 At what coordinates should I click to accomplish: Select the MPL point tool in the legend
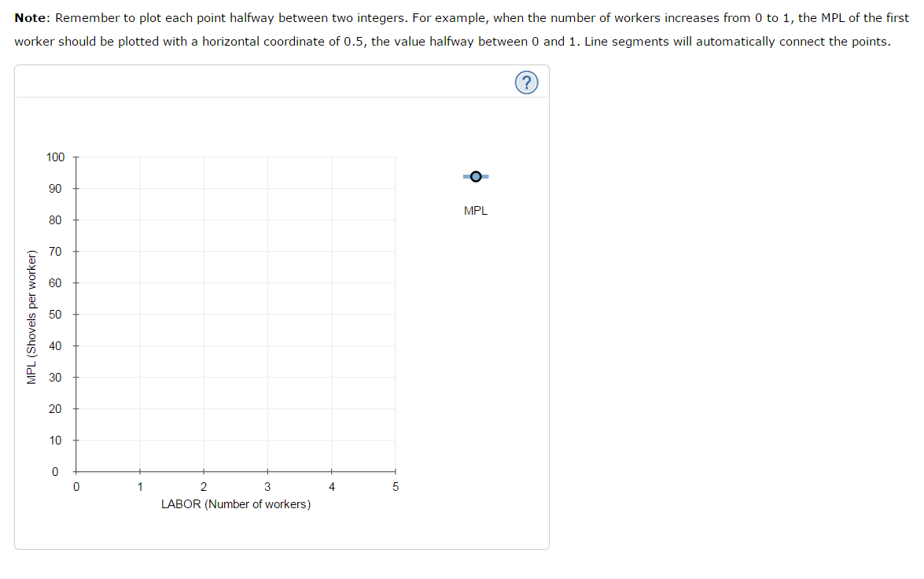point(475,176)
